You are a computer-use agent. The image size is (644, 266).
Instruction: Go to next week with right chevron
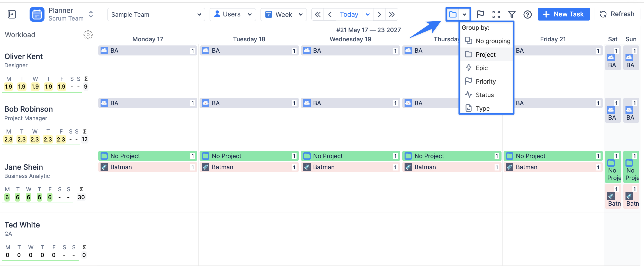(x=379, y=14)
